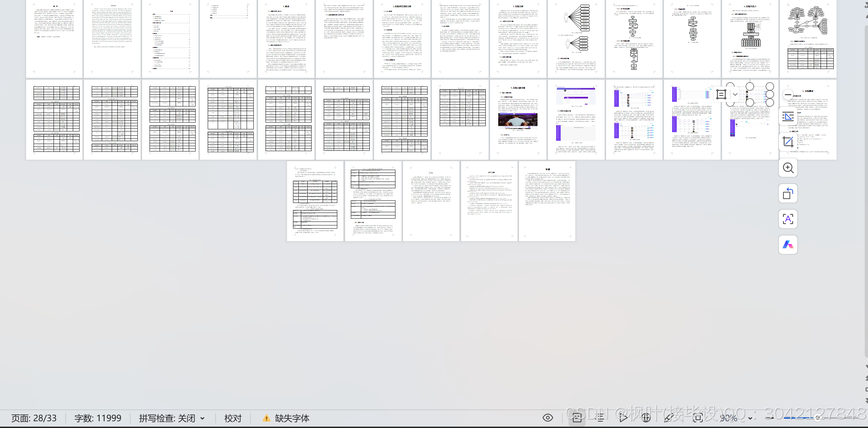
Task: Expand spell check 拼写检查 dropdown
Action: (x=202, y=418)
